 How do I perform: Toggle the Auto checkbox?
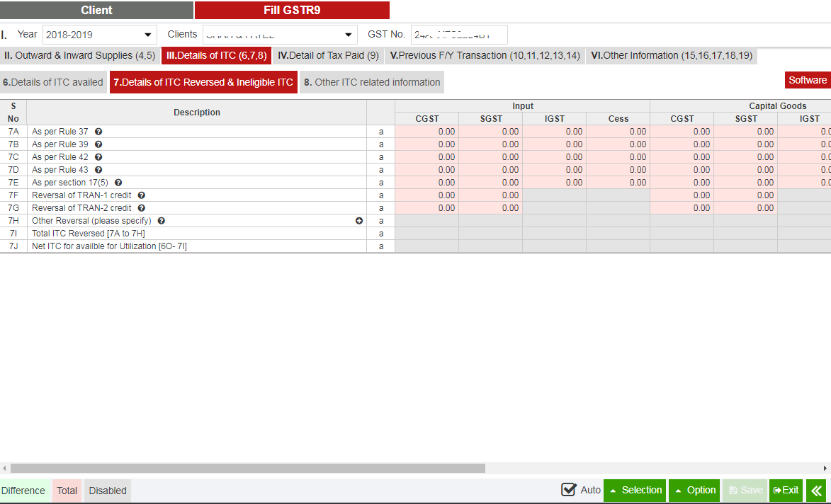[x=568, y=490]
